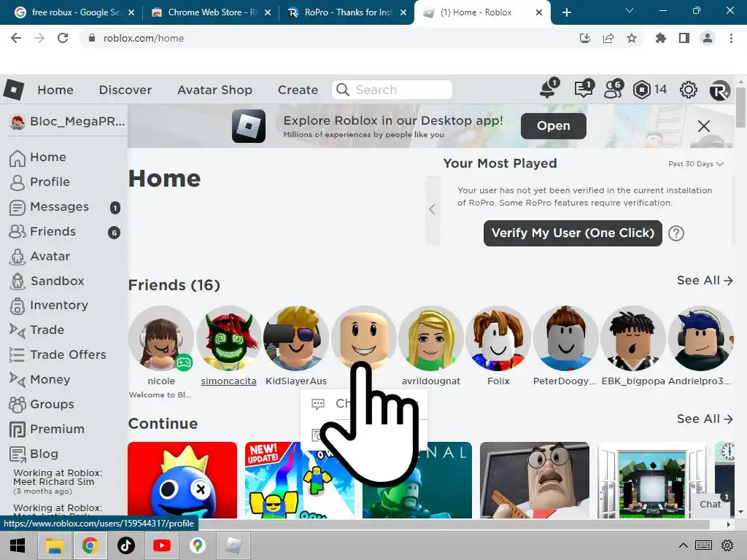Open the Chat panel
Screen dimensions: 747x560
711,505
